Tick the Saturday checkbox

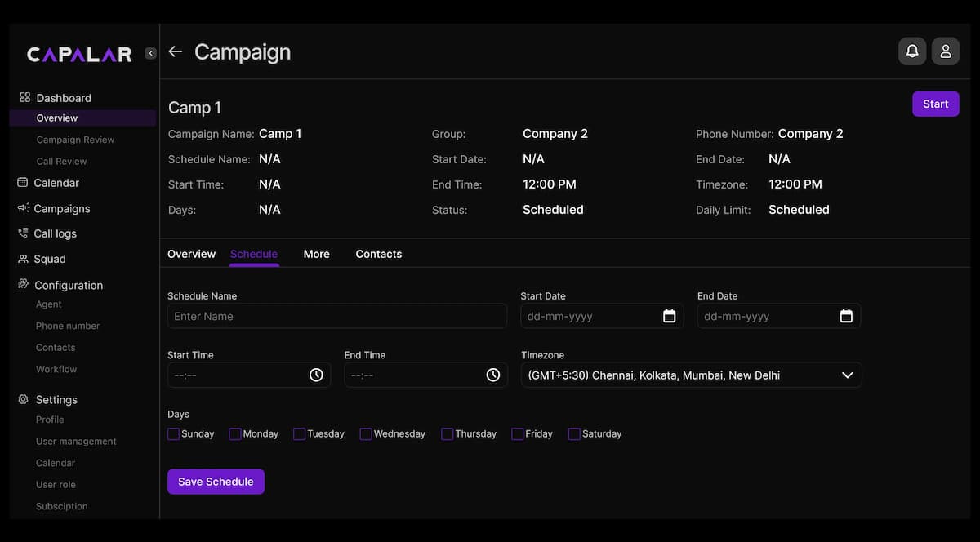click(574, 434)
